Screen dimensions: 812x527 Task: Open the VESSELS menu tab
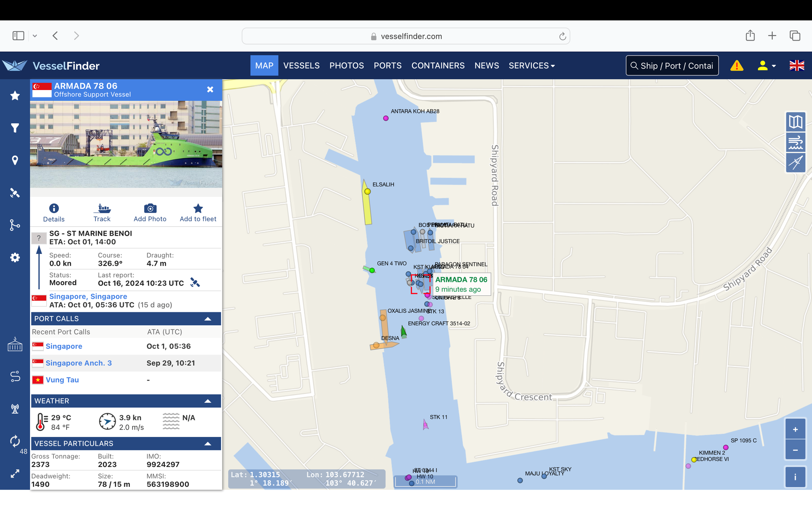[x=301, y=66]
